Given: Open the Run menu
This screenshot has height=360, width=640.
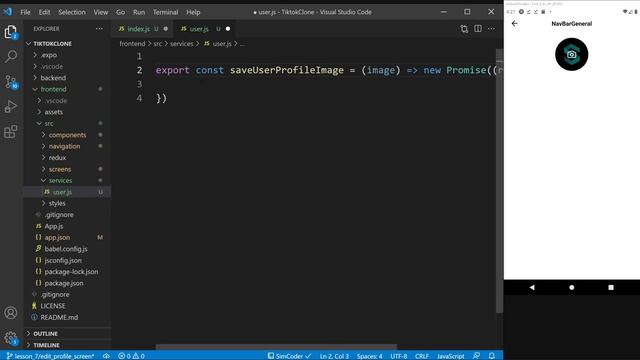Looking at the screenshot, I should click(139, 12).
